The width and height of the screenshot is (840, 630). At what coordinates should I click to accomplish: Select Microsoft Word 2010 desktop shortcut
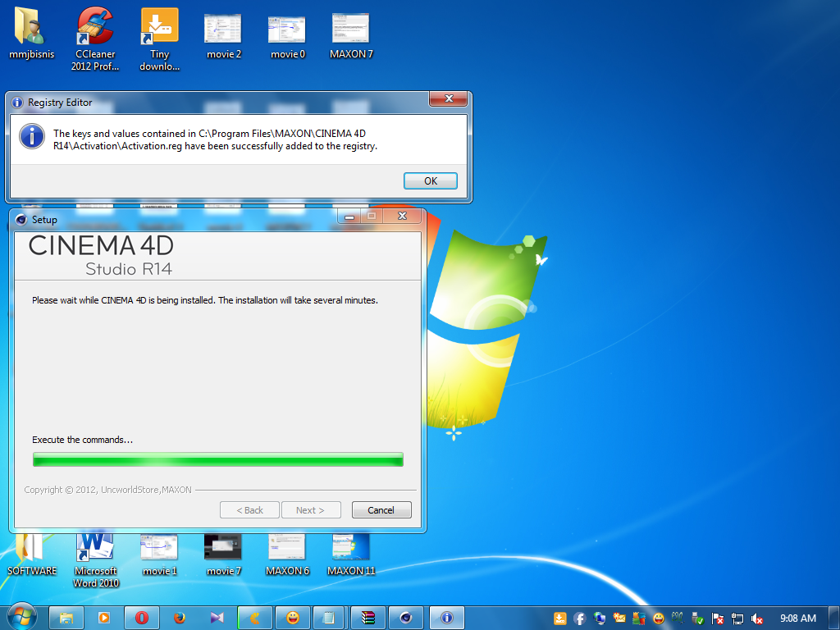pyautogui.click(x=96, y=561)
